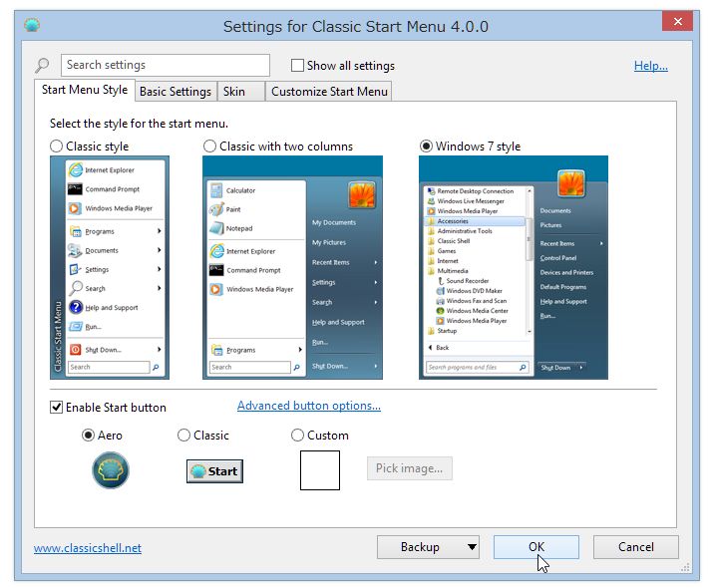Click the empty Custom button image box

(320, 470)
